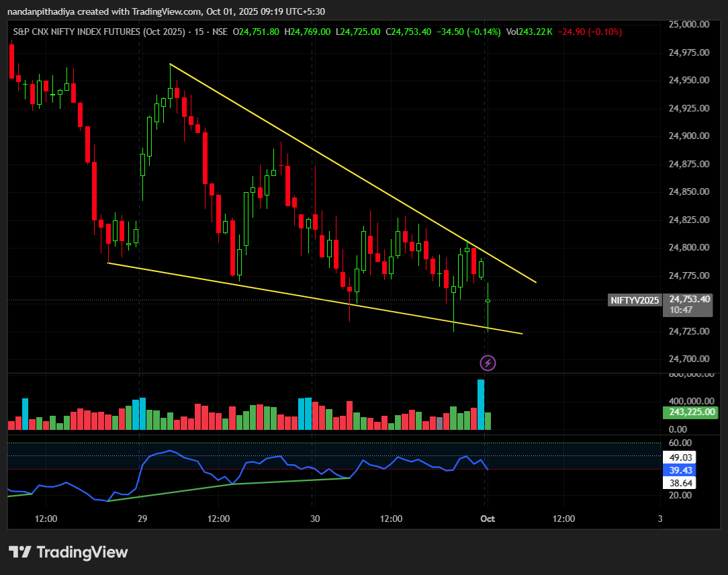Click the lower yellow wedge trendline
The height and width of the screenshot is (575, 728).
pos(315,298)
